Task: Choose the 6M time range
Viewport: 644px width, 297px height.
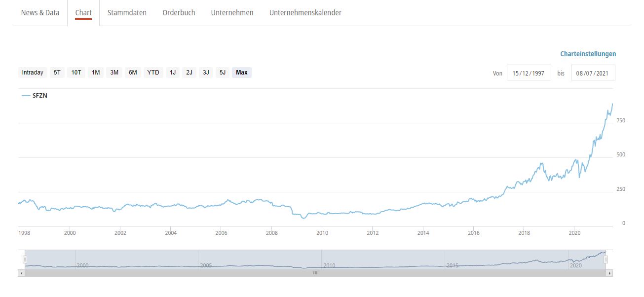Action: coord(133,73)
